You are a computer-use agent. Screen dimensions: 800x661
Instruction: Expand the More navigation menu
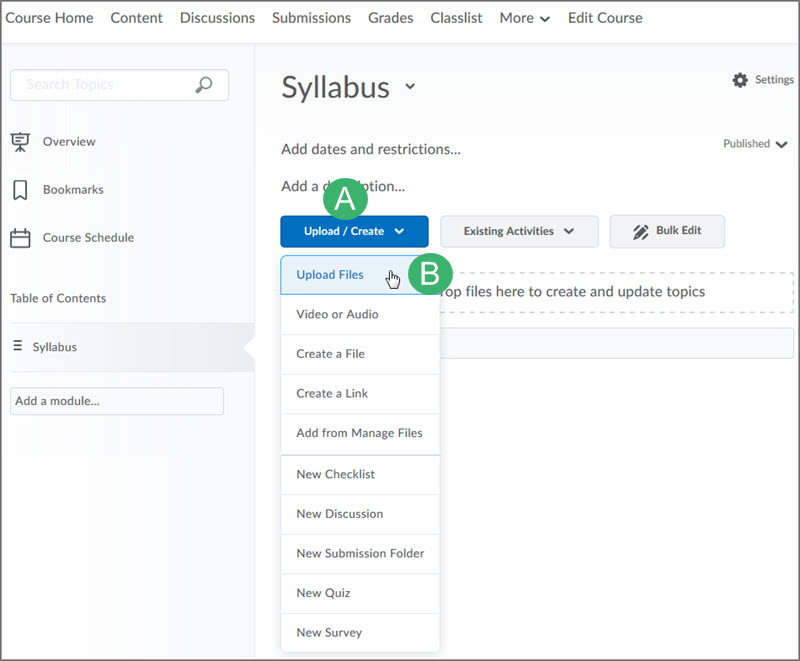pos(524,18)
